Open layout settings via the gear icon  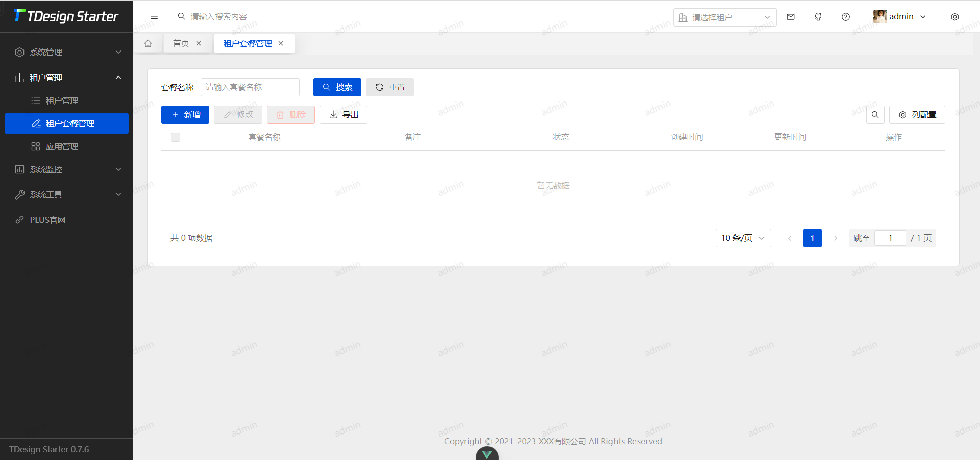click(954, 16)
